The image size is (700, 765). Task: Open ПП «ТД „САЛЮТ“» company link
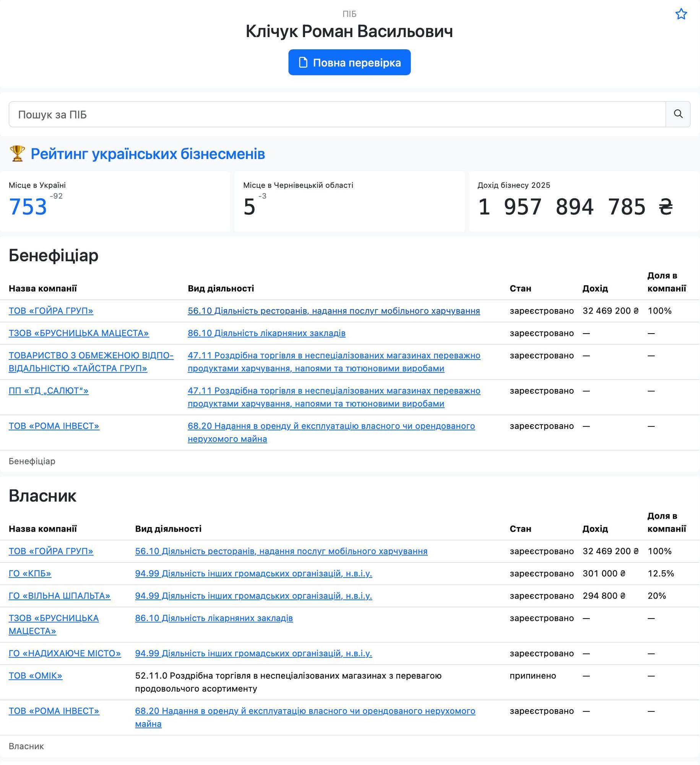pos(49,391)
